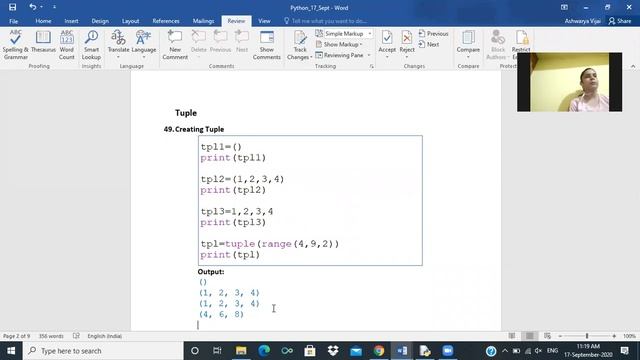Open the Compare documents menu
Image resolution: width=640 pixels, height=360 pixels.
(x=468, y=44)
